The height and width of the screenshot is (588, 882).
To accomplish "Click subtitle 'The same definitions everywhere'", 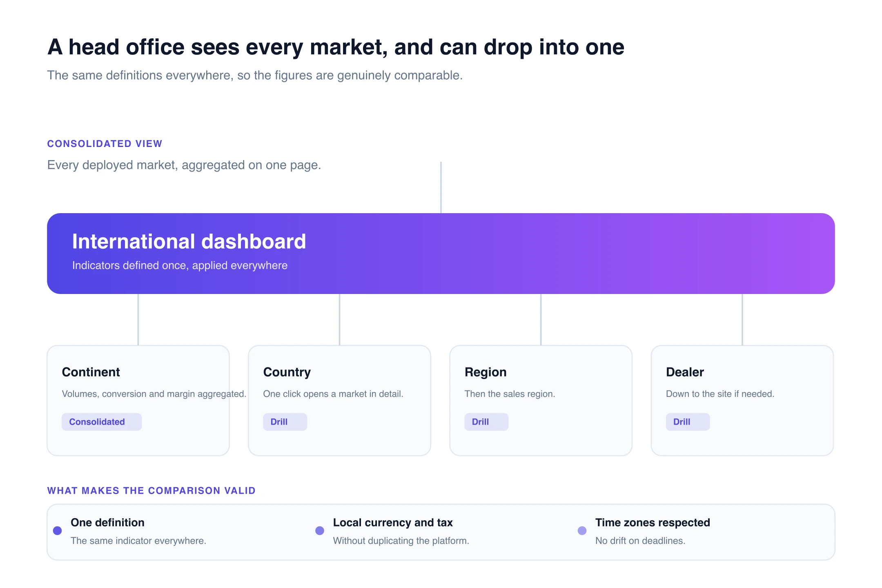I will (x=255, y=76).
